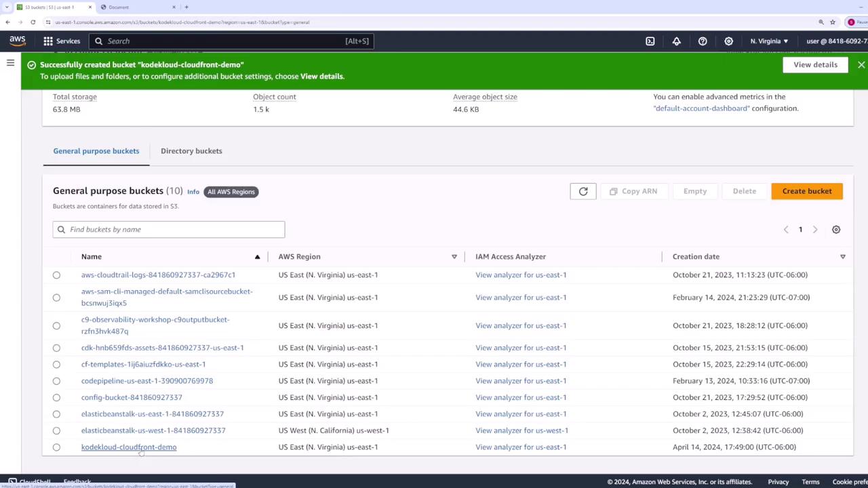The height and width of the screenshot is (488, 868).
Task: Click the Create bucket button
Action: [806, 191]
